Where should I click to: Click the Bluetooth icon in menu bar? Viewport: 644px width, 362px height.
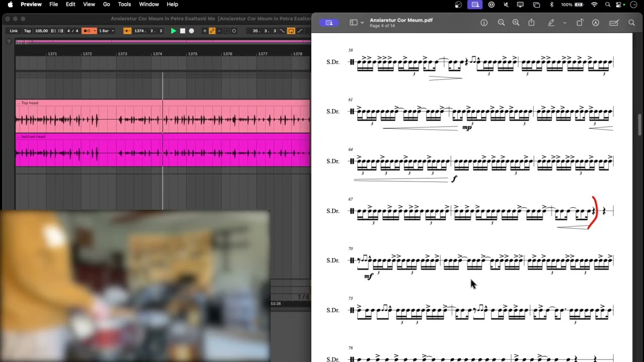point(551,5)
